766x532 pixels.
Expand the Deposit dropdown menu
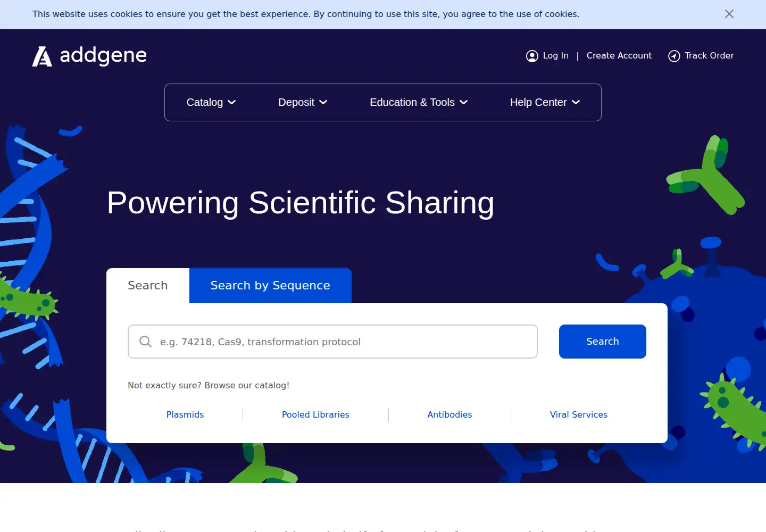303,102
